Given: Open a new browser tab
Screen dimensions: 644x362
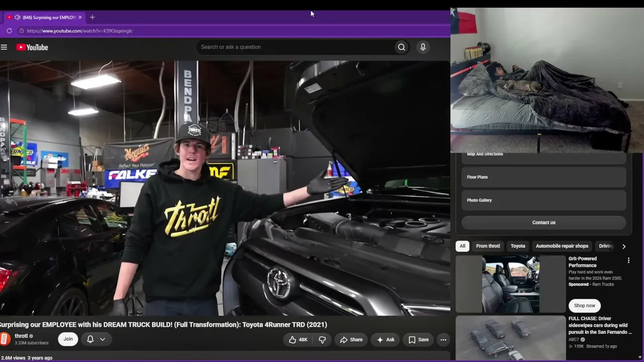Looking at the screenshot, I should (92, 17).
